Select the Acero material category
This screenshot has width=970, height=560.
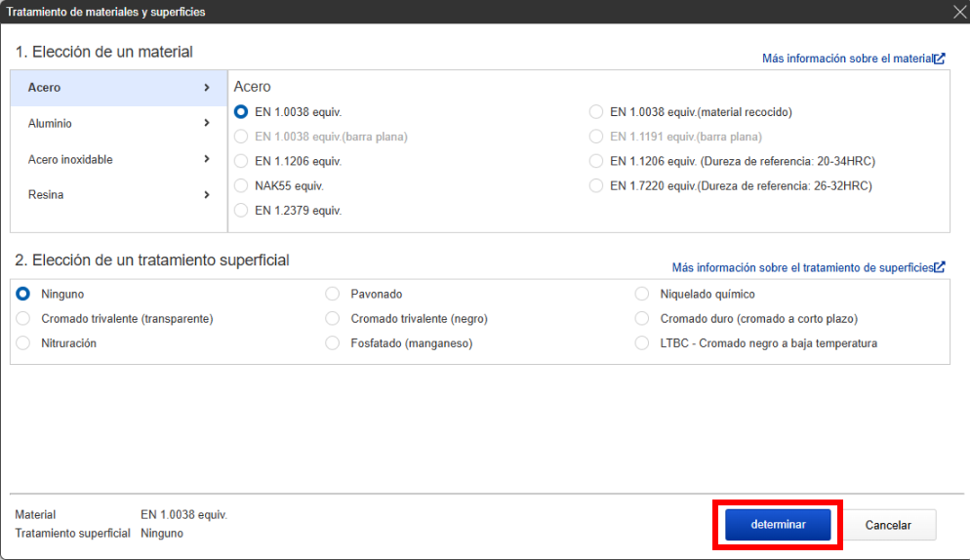[118, 88]
